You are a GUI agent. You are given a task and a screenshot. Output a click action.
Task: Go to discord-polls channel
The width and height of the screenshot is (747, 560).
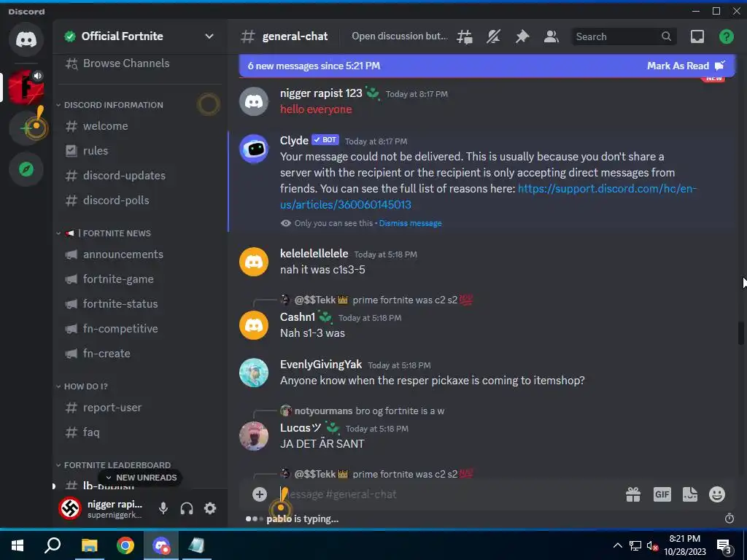tap(140, 201)
